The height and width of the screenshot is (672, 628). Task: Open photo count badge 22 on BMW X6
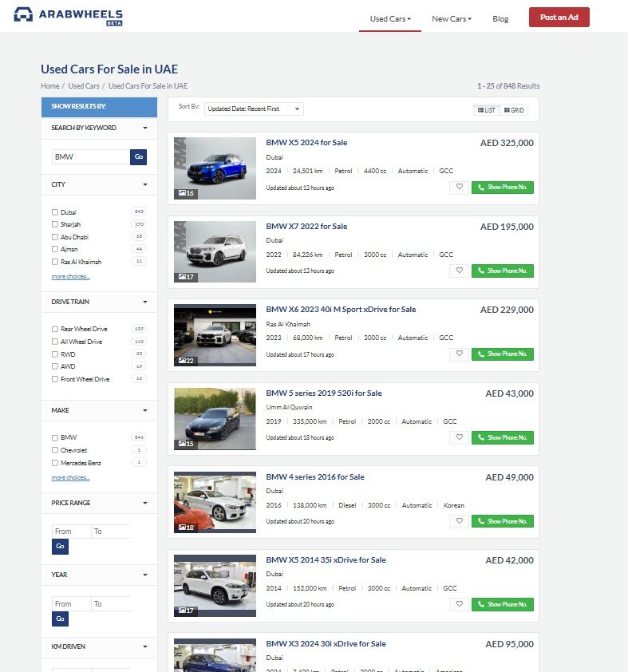[186, 361]
